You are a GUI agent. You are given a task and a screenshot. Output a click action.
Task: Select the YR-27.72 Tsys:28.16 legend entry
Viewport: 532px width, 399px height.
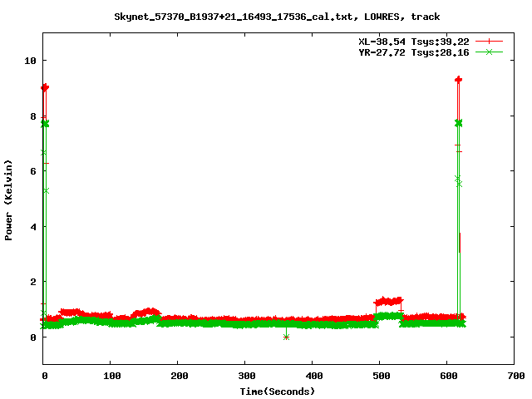tap(414, 52)
